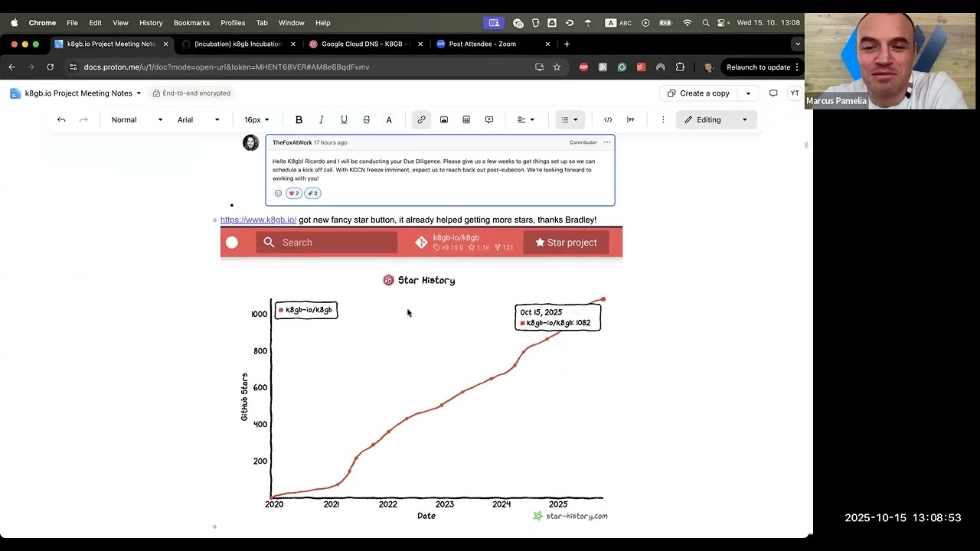
Task: Toggle the heart reaction on the comment
Action: pos(294,194)
